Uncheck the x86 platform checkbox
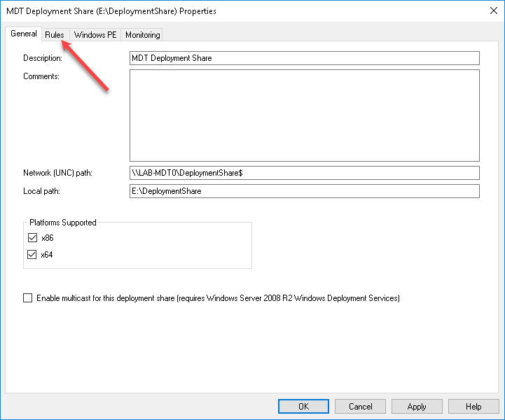The width and height of the screenshot is (505, 420). (32, 238)
